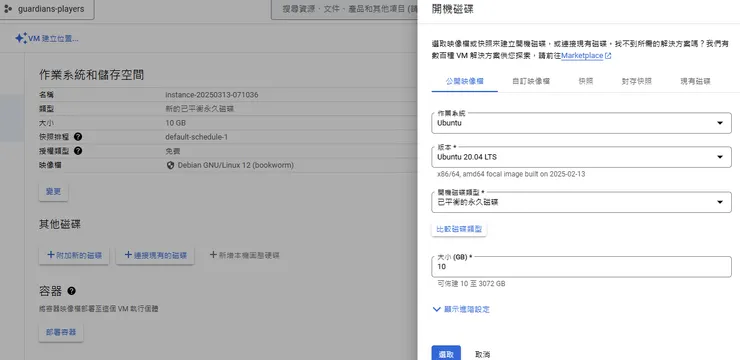Click the 取消 button

pyautogui.click(x=483, y=354)
